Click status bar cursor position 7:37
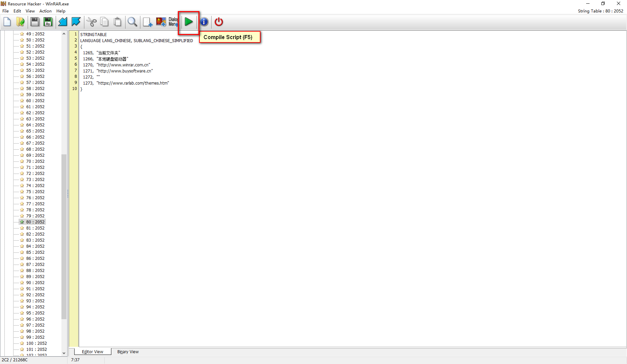Viewport: 627px width, 364px height. coord(76,360)
